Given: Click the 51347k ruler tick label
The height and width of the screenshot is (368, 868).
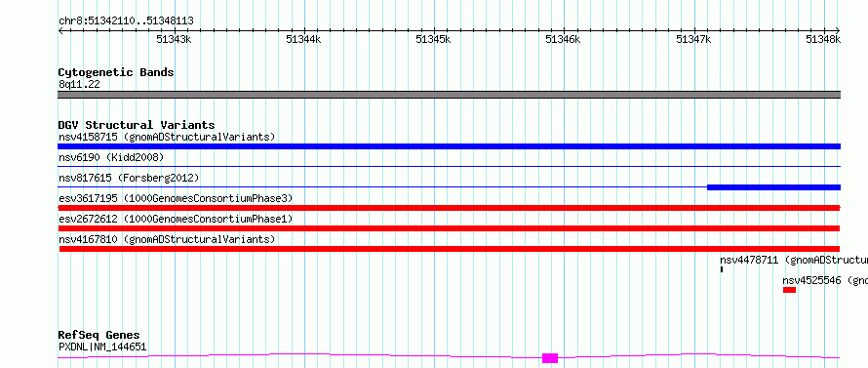Looking at the screenshot, I should click(694, 39).
